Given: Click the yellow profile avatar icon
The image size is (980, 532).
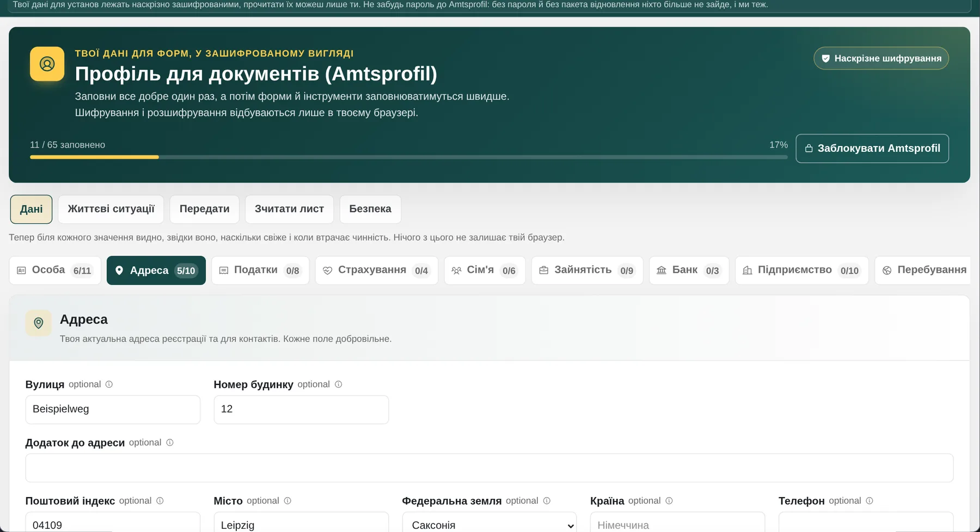Looking at the screenshot, I should 47,64.
